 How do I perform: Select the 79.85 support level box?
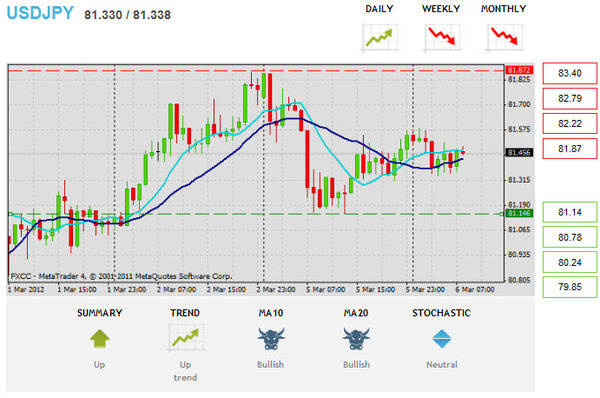pos(570,287)
